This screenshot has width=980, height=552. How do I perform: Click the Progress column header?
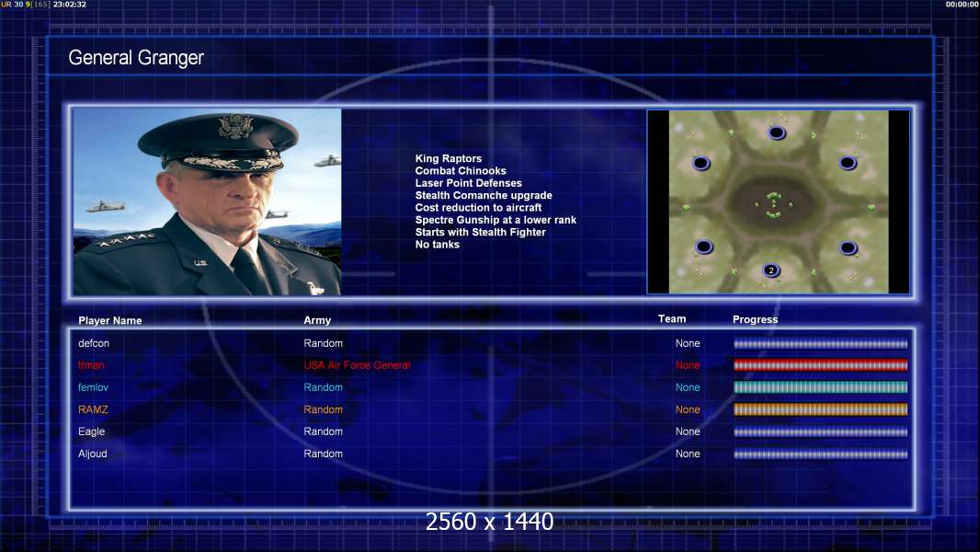click(x=755, y=319)
